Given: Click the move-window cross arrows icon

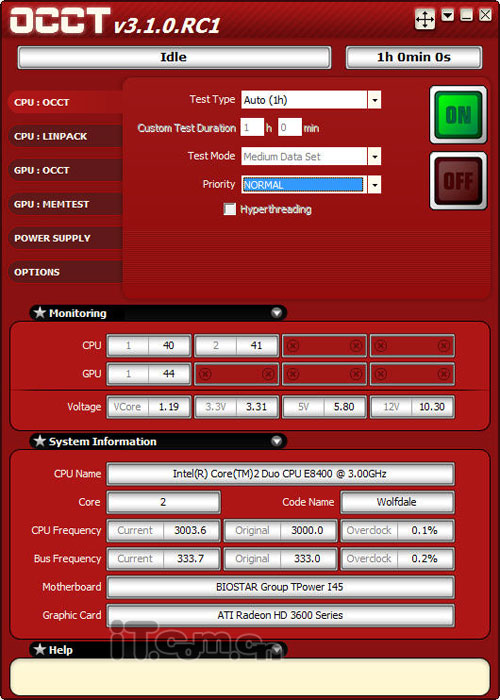Looking at the screenshot, I should point(425,19).
